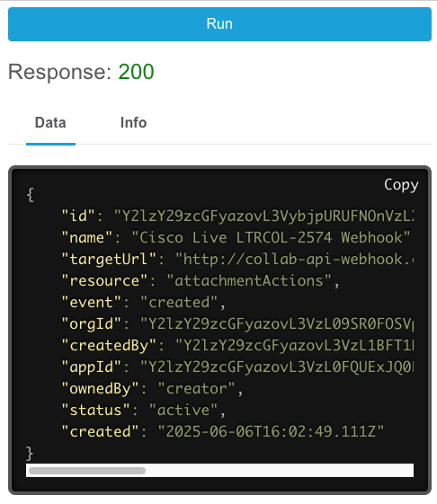Click the 200 response status code
The image size is (437, 504).
click(x=136, y=71)
